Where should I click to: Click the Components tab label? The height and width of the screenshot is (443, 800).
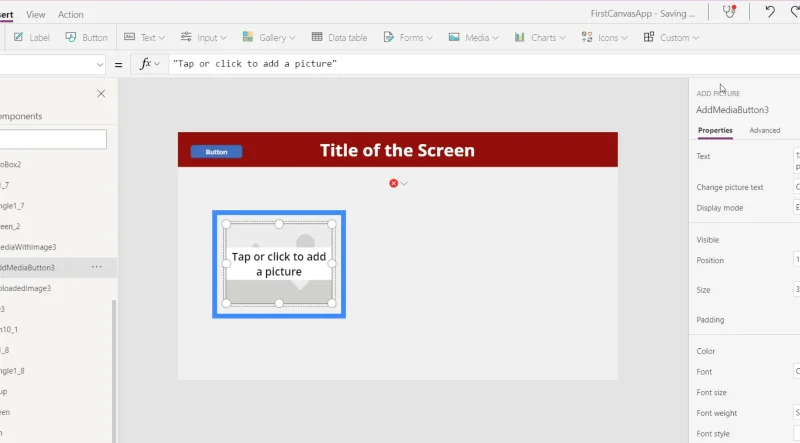(x=21, y=116)
